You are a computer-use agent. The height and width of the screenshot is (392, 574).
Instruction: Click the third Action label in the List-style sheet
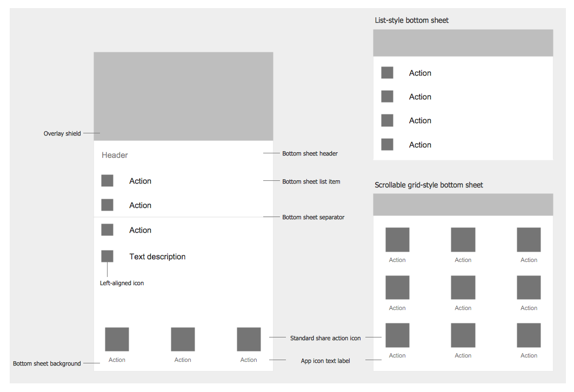(421, 120)
